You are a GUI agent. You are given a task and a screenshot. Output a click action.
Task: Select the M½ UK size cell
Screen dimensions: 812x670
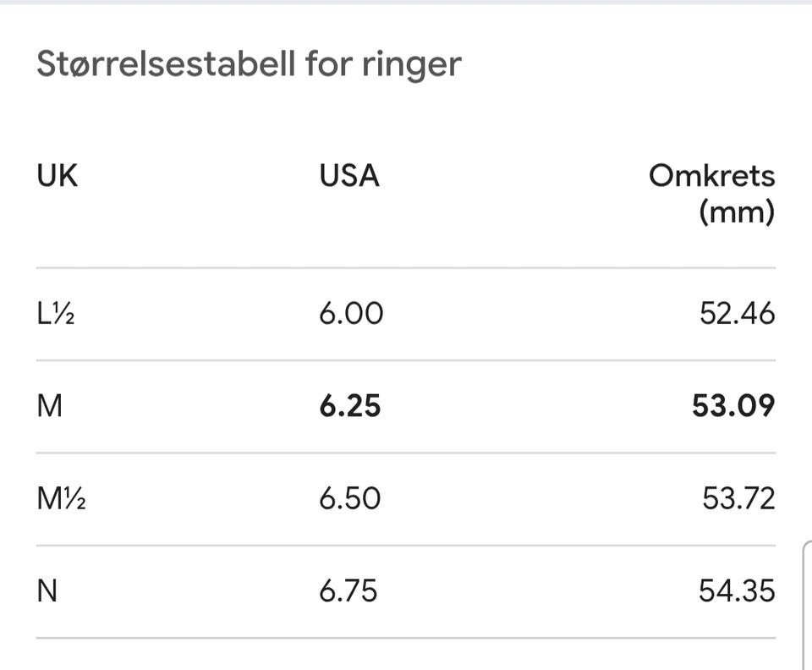coord(61,498)
